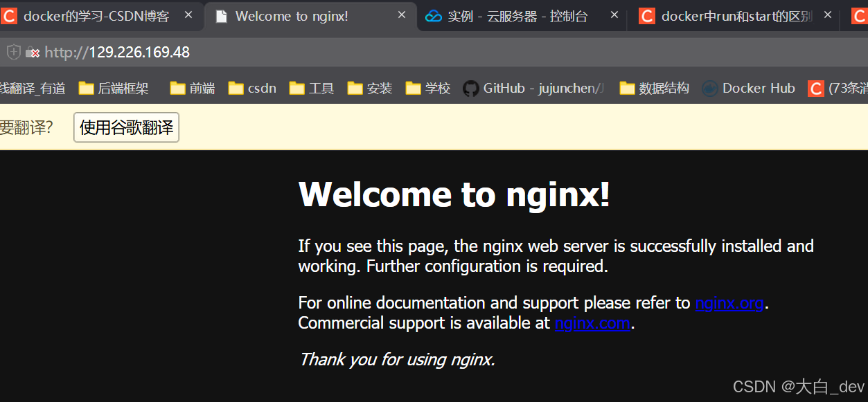
Task: Close the 实例 - 云服务器 - 控制台 tab
Action: click(x=614, y=15)
